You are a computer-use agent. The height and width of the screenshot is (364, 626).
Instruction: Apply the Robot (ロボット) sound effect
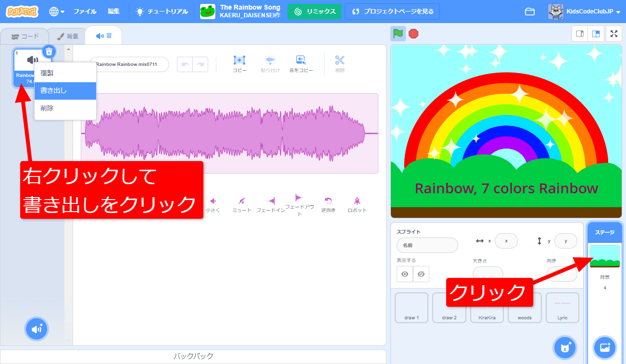pyautogui.click(x=357, y=201)
